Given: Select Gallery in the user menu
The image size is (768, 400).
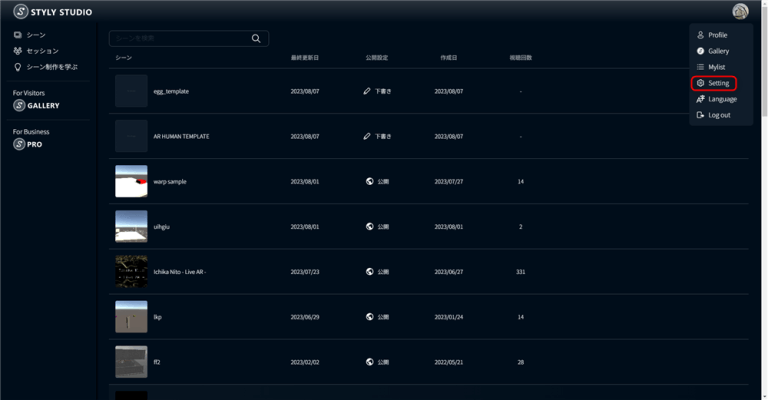Looking at the screenshot, I should coord(717,51).
